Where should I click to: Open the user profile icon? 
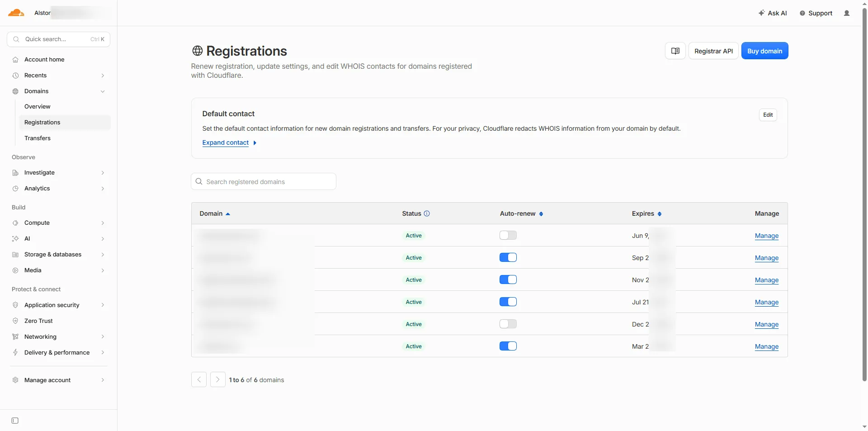847,13
